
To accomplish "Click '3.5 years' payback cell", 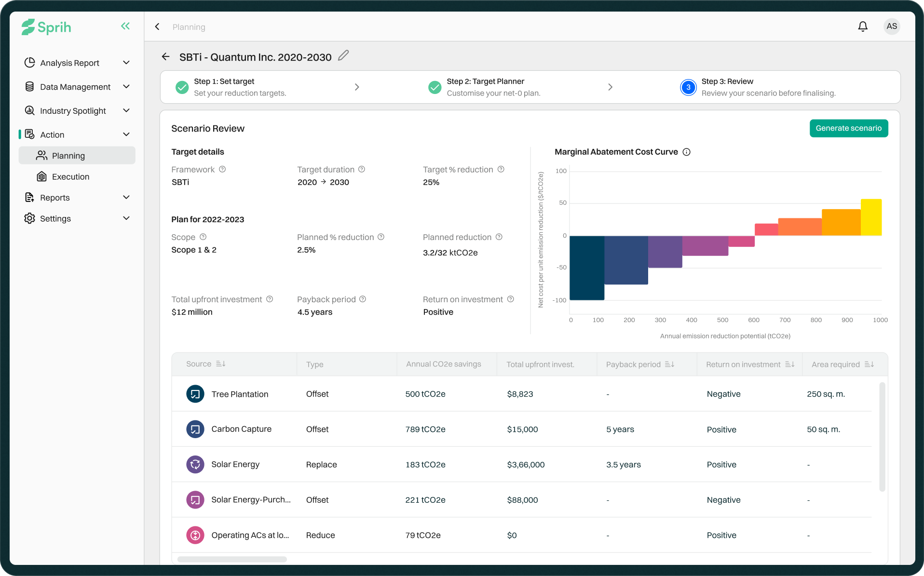I will point(624,465).
